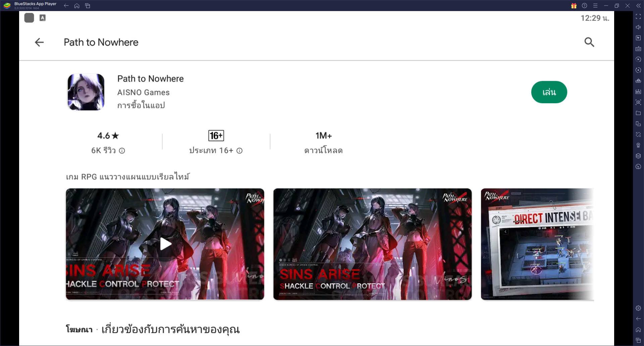Install APK from sidebar icon

click(638, 92)
